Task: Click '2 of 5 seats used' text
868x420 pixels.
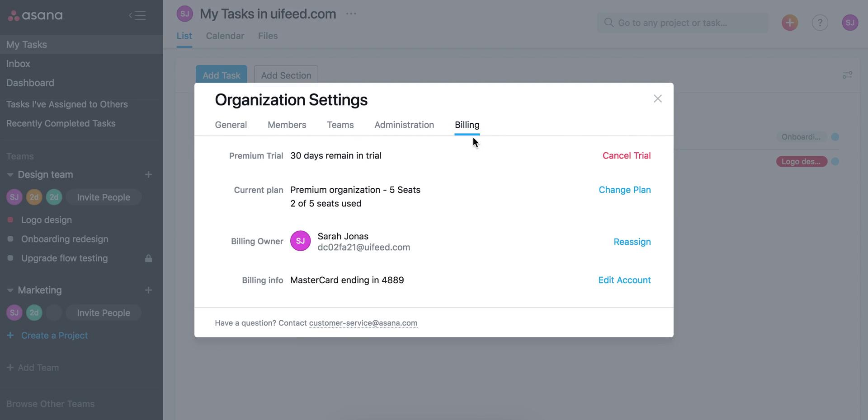Action: tap(326, 204)
